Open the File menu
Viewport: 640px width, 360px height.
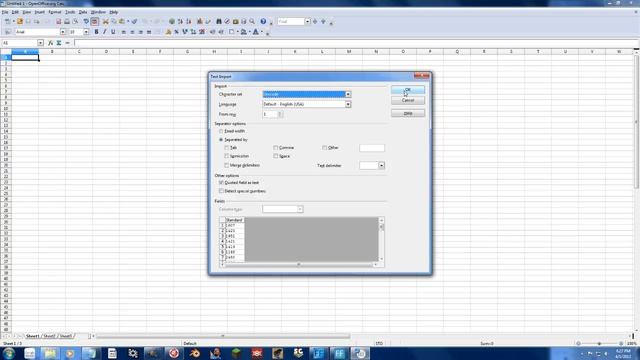(x=5, y=12)
